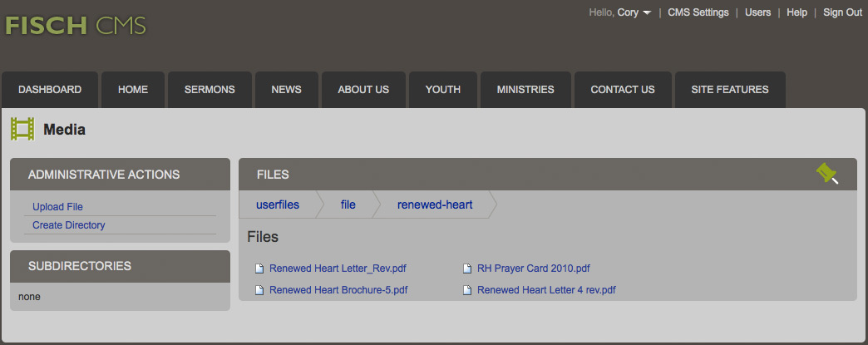Navigate to the file breadcrumb

[x=348, y=205]
